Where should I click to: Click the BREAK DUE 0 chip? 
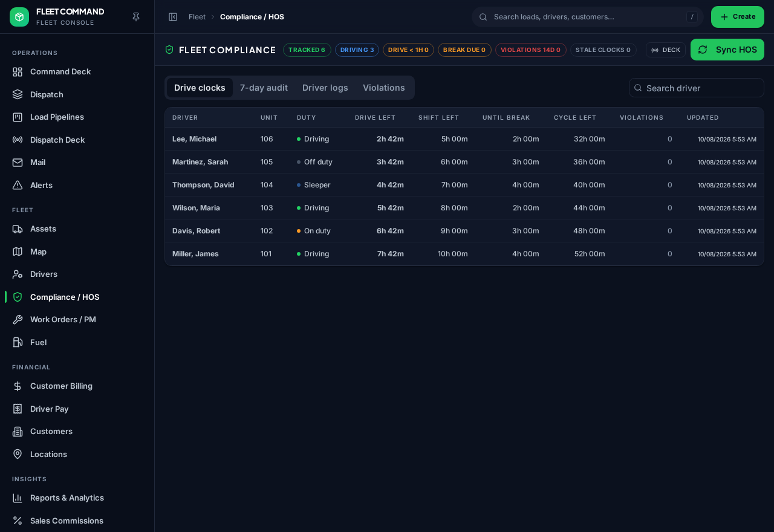(464, 50)
